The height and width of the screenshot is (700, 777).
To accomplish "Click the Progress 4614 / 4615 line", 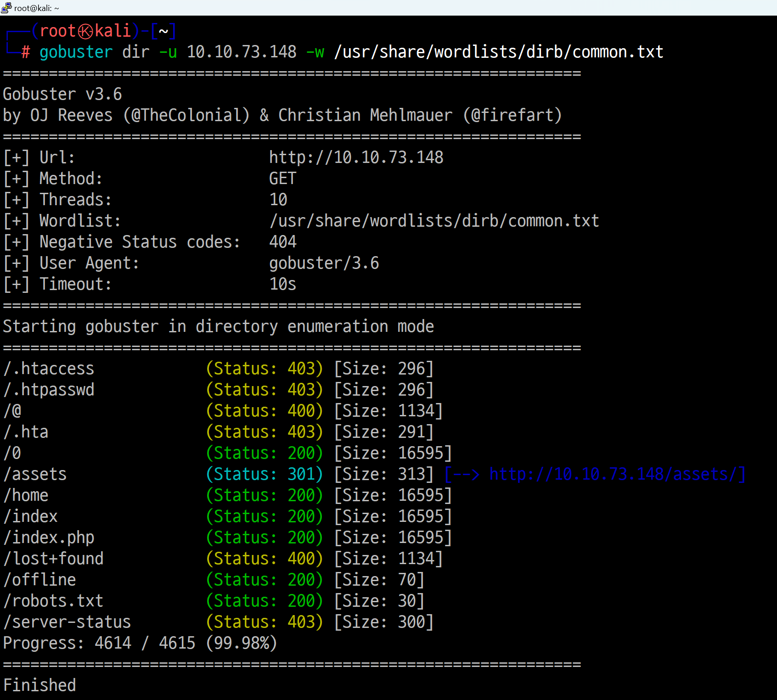I will pyautogui.click(x=141, y=643).
